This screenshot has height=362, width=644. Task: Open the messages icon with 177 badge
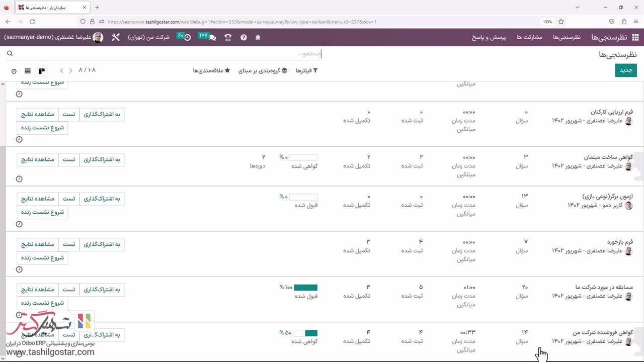212,38
